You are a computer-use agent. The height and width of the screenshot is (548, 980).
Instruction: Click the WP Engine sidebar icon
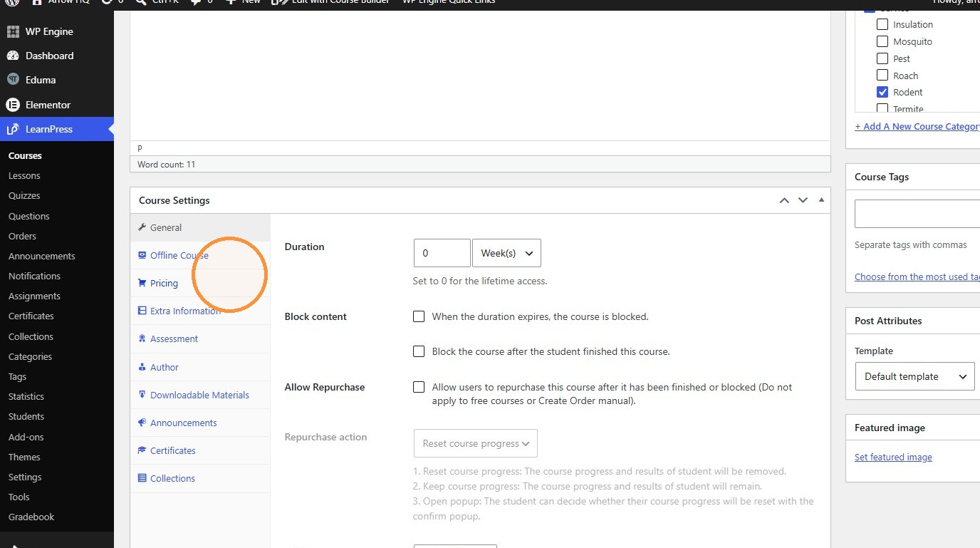[13, 31]
